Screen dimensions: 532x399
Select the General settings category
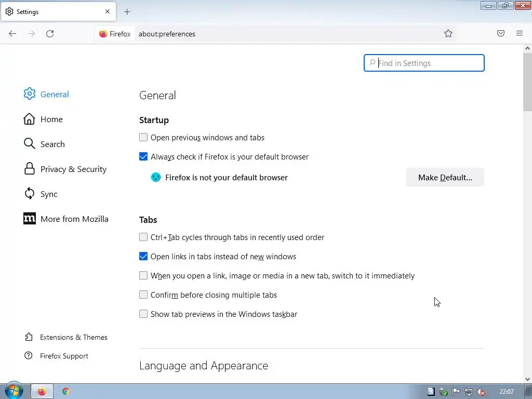[55, 95]
